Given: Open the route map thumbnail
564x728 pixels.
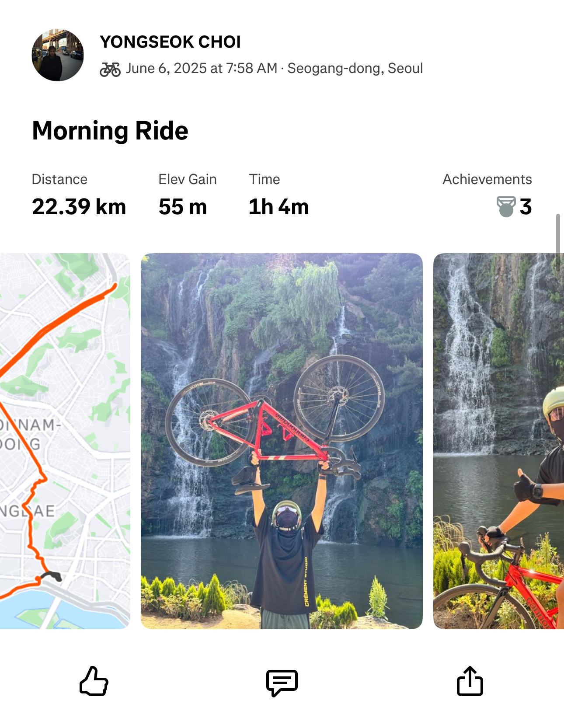Looking at the screenshot, I should pos(65,441).
